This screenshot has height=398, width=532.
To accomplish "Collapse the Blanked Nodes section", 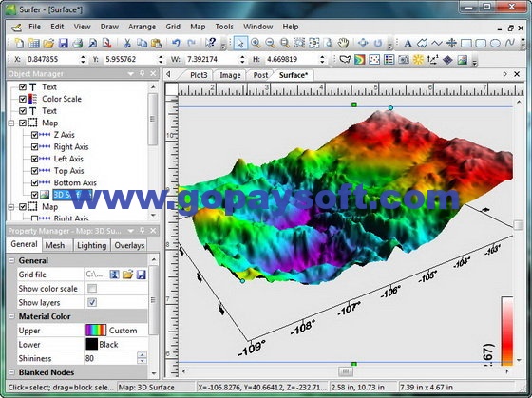I will (11, 372).
